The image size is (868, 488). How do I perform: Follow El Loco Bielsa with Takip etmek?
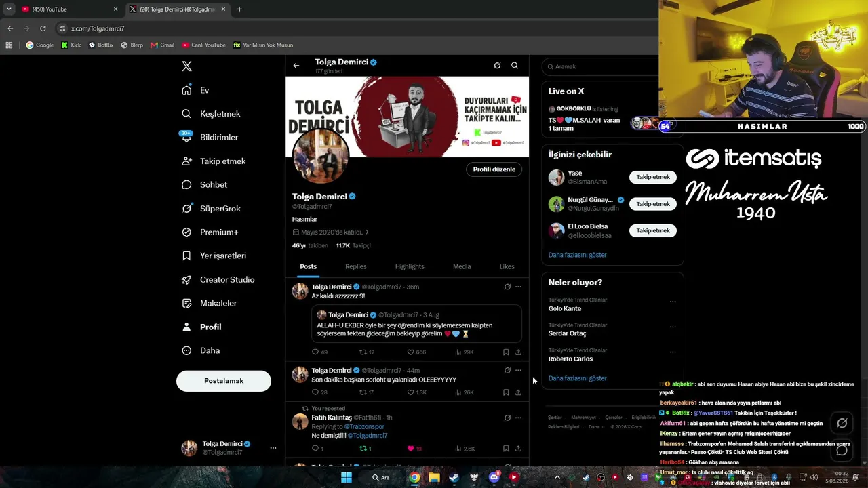pos(653,230)
